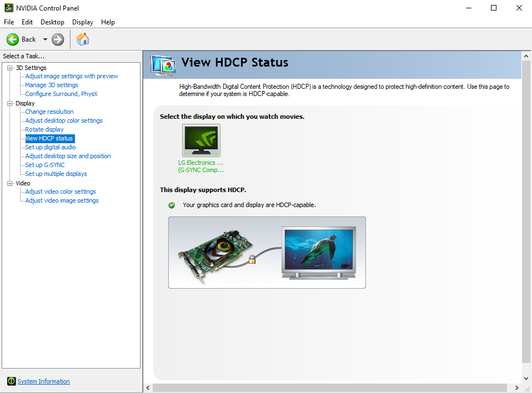Image resolution: width=532 pixels, height=393 pixels.
Task: Click the System Information icon
Action: tap(11, 381)
